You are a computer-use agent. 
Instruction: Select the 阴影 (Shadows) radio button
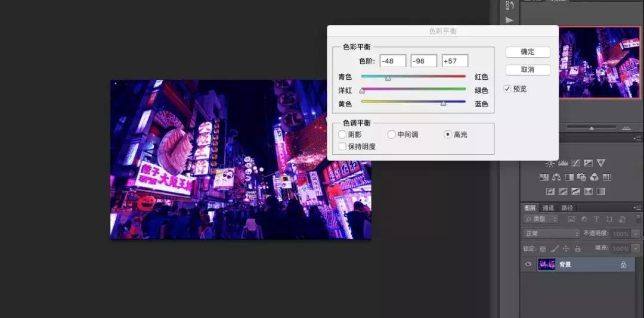(x=342, y=135)
